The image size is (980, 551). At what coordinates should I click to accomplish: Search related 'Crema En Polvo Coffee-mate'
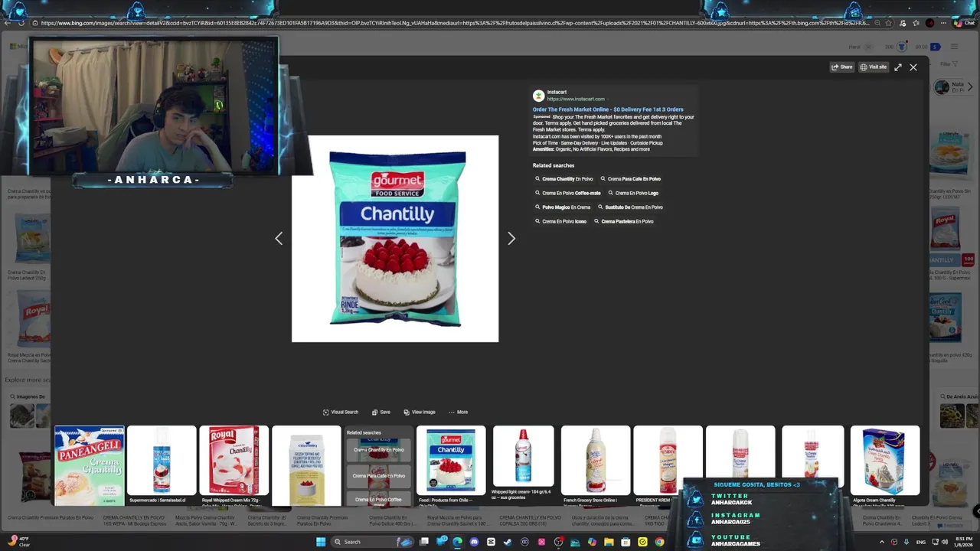(x=568, y=193)
